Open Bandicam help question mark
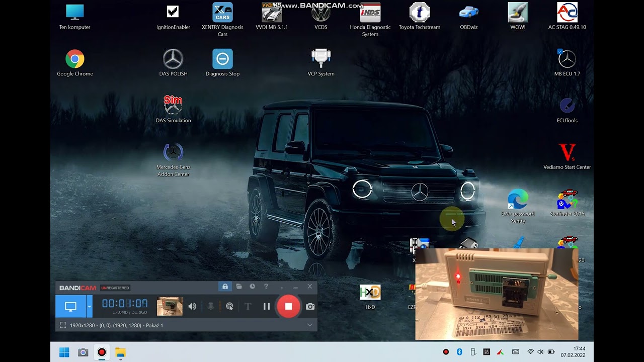Image resolution: width=644 pixels, height=362 pixels. [x=266, y=287]
